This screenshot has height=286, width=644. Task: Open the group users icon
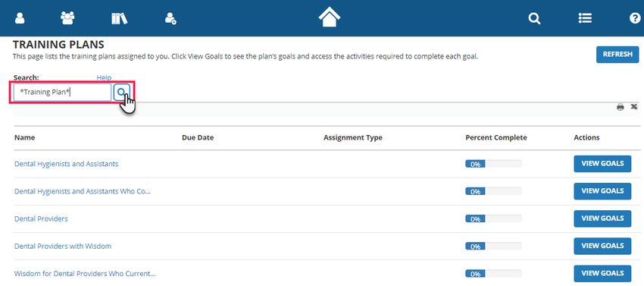tap(67, 18)
